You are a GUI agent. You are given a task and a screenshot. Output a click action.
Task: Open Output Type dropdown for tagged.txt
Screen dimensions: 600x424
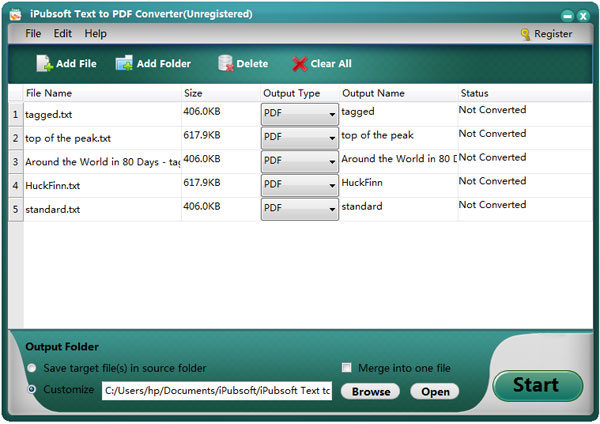pyautogui.click(x=331, y=114)
